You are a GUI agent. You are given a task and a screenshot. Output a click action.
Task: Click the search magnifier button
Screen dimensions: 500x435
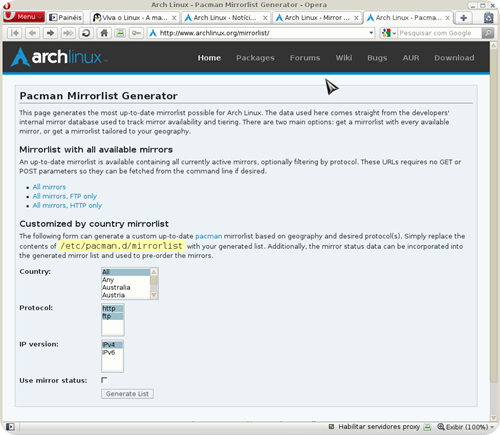(488, 33)
